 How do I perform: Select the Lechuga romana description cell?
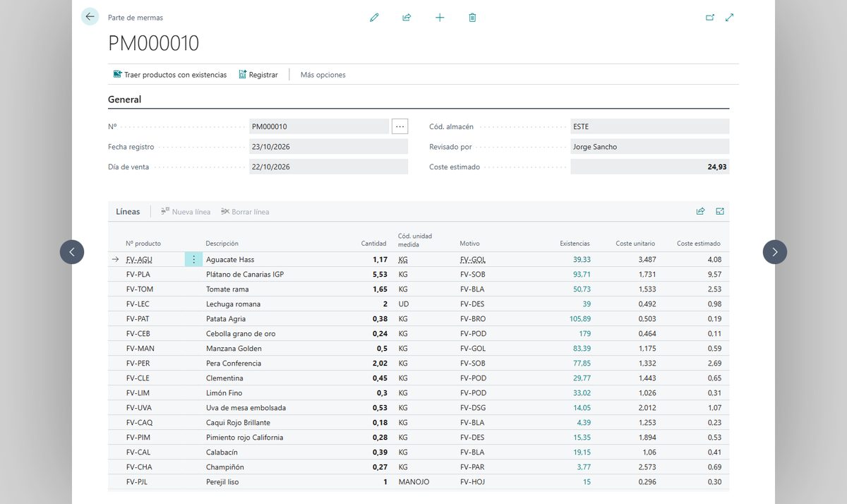(x=233, y=304)
